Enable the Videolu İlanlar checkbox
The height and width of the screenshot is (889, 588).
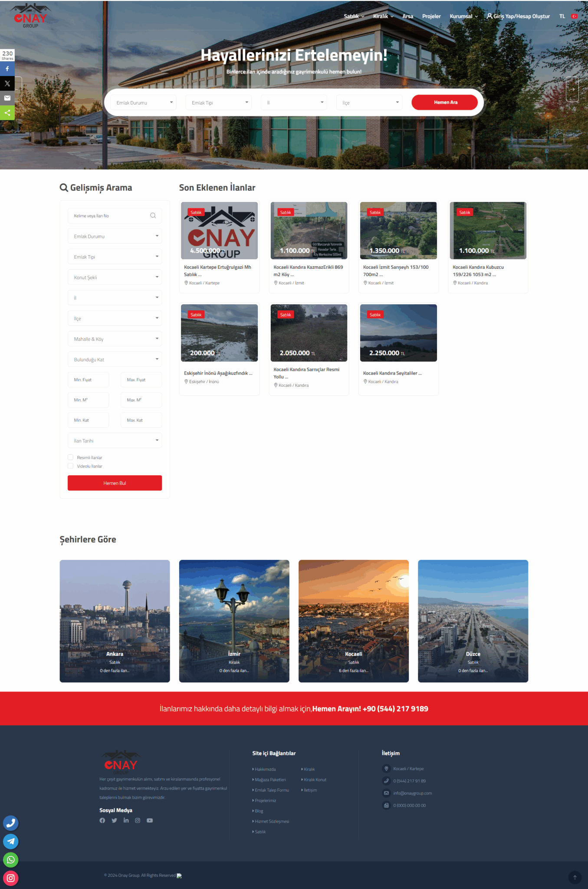[x=70, y=466]
